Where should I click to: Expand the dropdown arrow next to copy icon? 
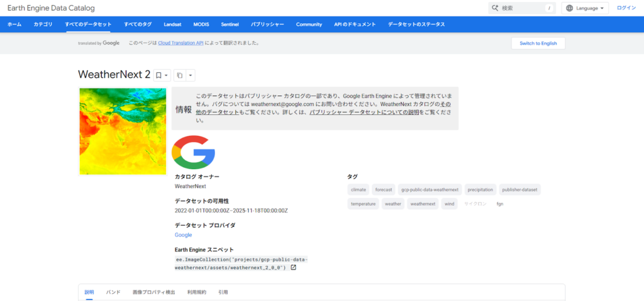point(191,75)
